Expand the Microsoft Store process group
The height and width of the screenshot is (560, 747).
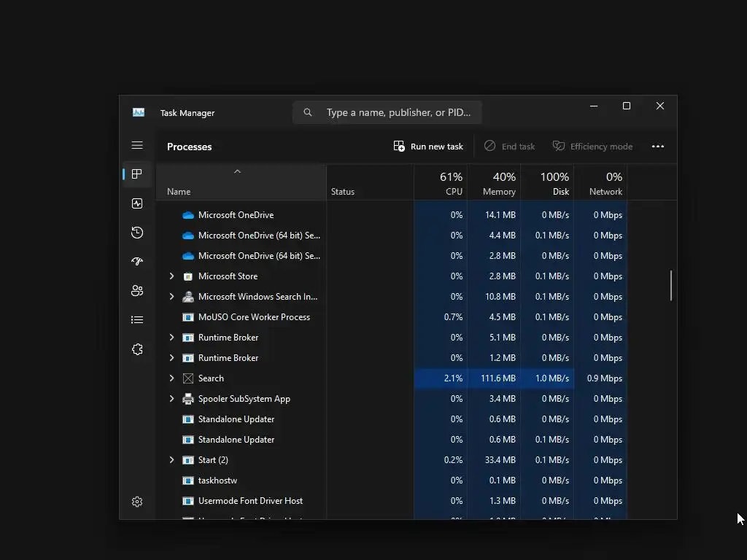click(x=171, y=276)
